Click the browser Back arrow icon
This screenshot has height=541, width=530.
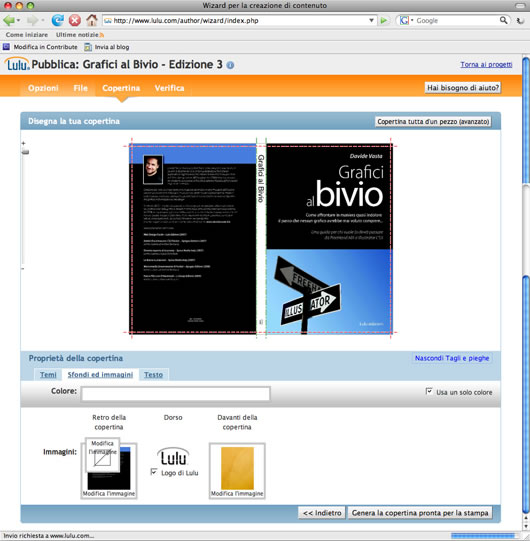click(8, 21)
